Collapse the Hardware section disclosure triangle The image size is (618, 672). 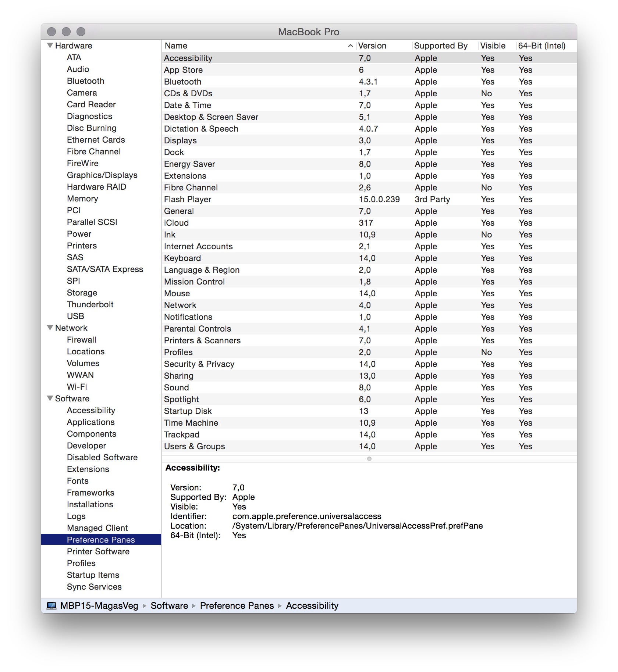click(x=50, y=46)
